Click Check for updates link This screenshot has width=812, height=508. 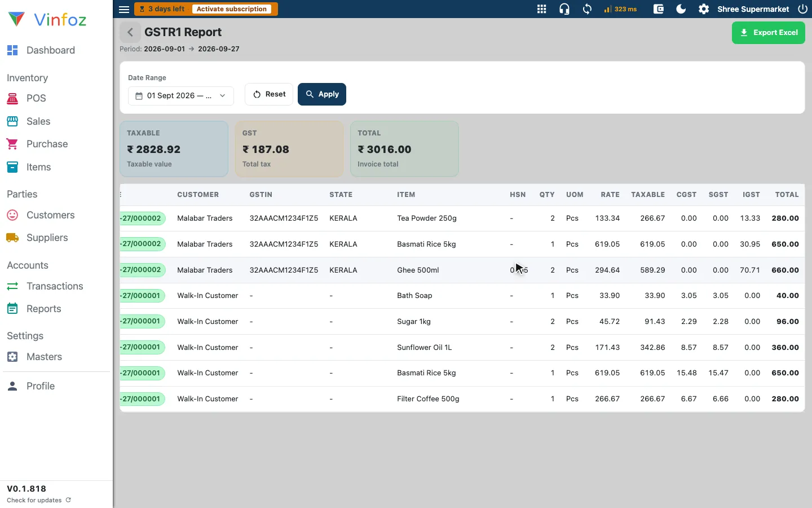38,500
